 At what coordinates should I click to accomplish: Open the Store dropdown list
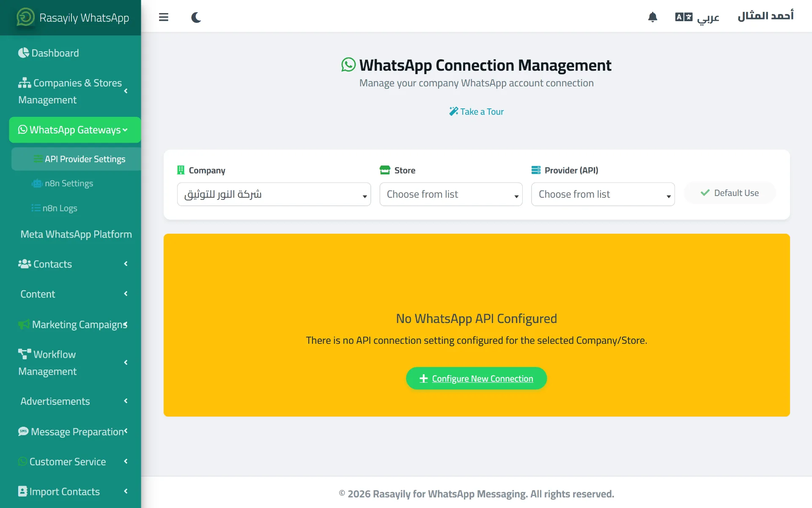(451, 194)
